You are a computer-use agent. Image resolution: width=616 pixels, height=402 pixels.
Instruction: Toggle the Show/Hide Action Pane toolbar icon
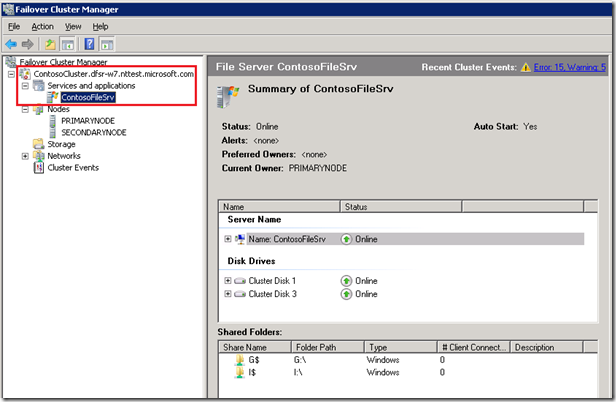pos(107,44)
